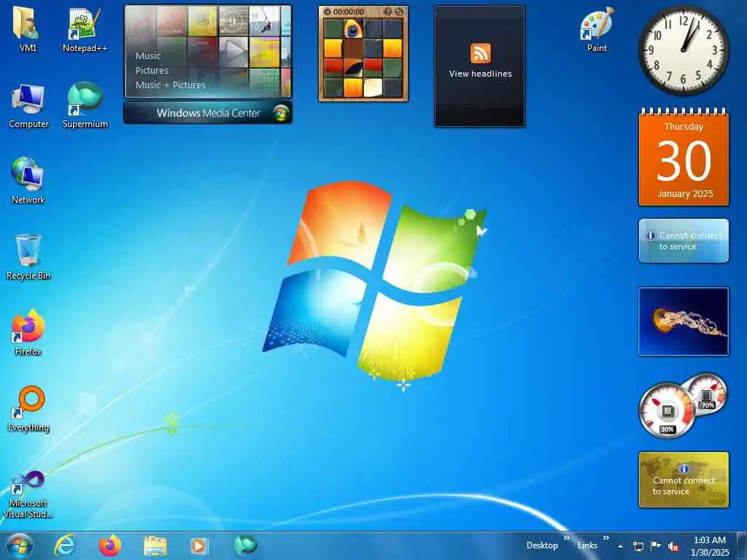Click the play button thumbnail in Media Center gadget
Image resolution: width=747 pixels, height=560 pixels.
pos(233,52)
